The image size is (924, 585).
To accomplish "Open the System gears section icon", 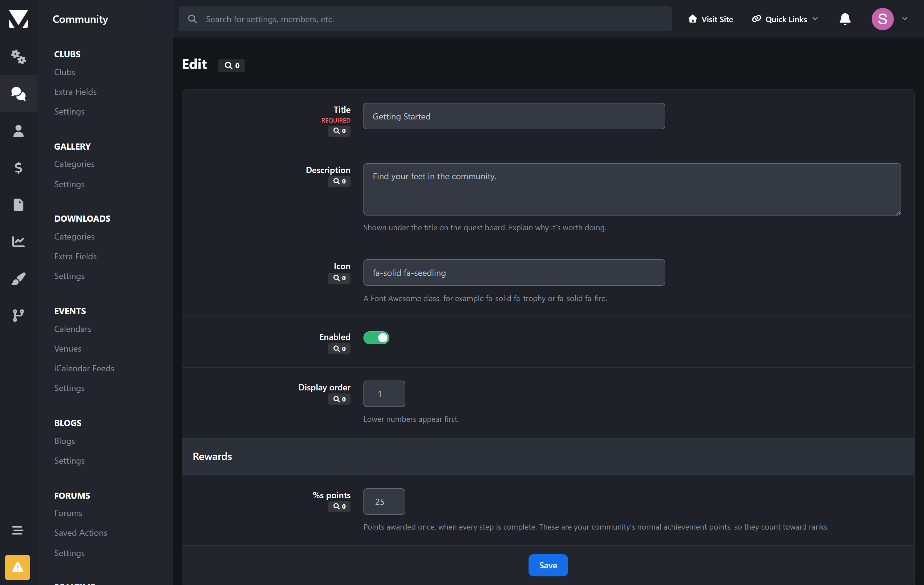I will (18, 57).
